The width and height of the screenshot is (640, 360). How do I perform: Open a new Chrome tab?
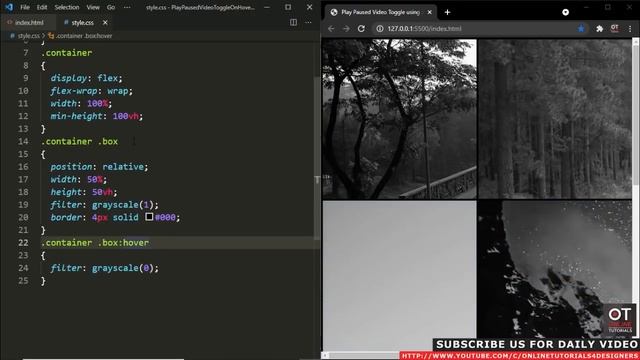(x=447, y=12)
